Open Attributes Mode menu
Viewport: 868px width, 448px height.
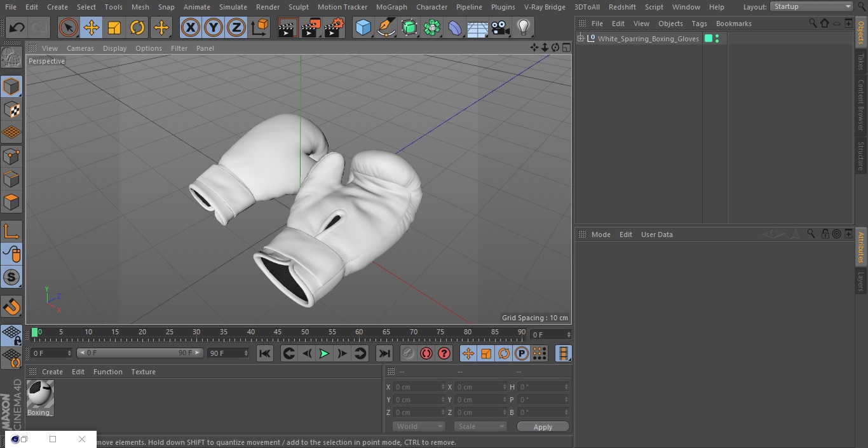pyautogui.click(x=600, y=234)
